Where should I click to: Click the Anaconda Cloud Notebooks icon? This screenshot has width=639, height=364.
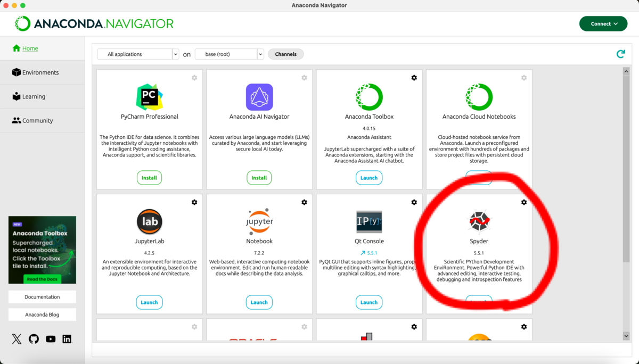click(x=479, y=97)
